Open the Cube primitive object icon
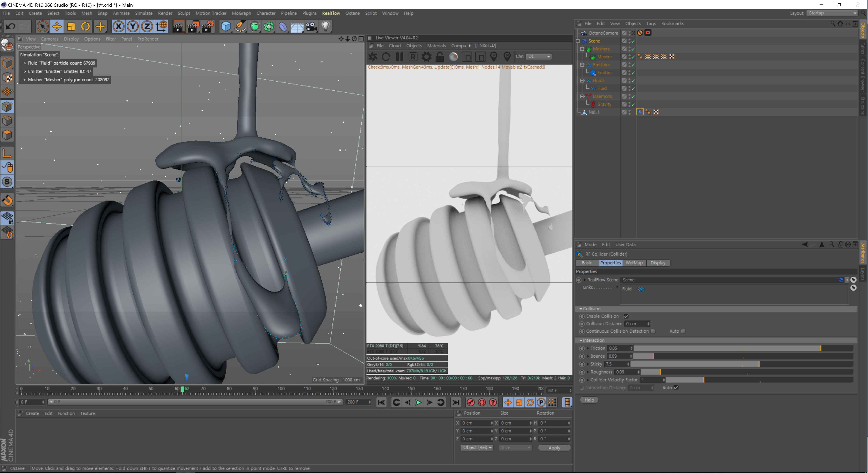This screenshot has height=473, width=868. click(226, 26)
